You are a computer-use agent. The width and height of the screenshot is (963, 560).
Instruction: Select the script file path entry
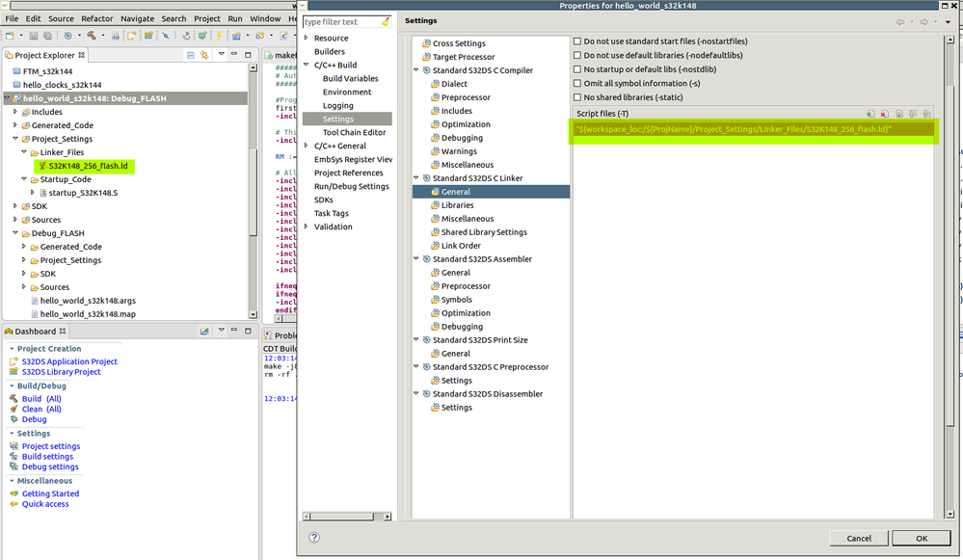point(754,129)
